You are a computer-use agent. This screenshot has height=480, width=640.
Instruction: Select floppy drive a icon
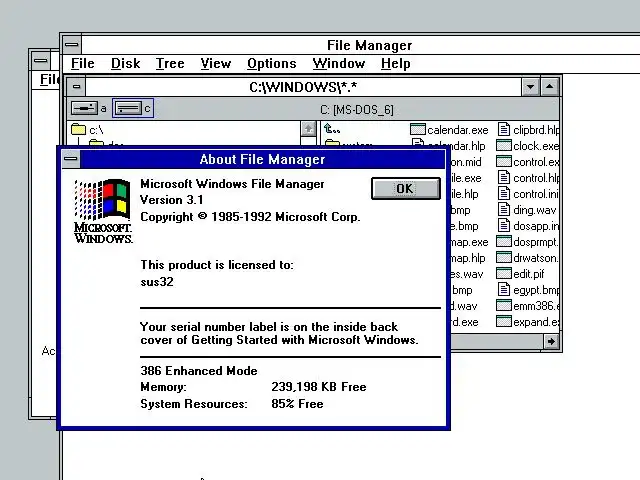tap(84, 108)
